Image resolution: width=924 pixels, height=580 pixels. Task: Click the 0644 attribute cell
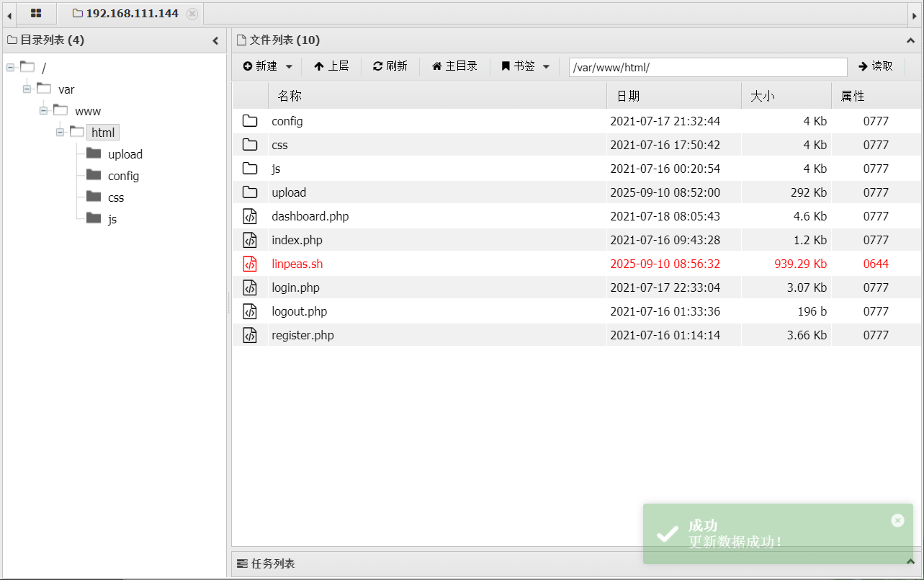coord(876,264)
